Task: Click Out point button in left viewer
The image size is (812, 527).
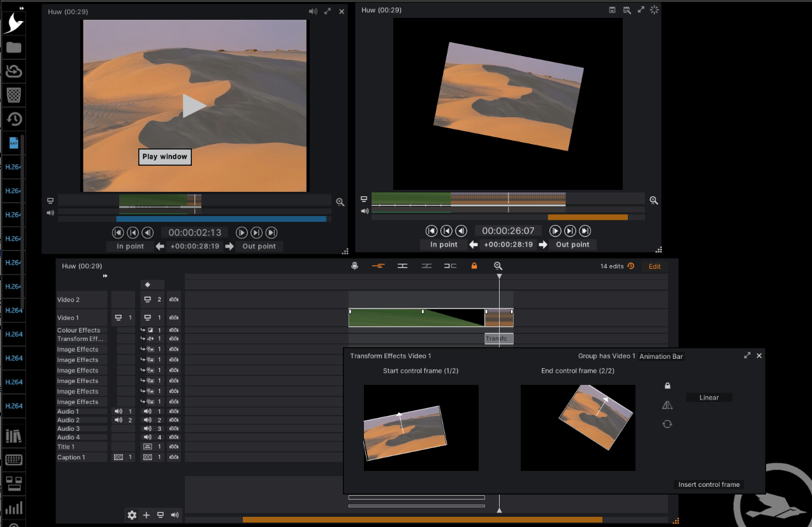Action: coord(259,247)
